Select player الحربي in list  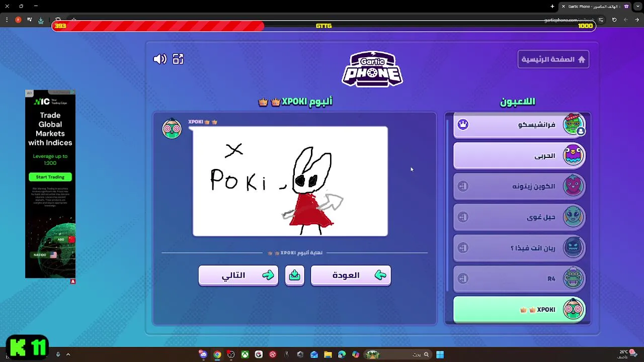pyautogui.click(x=520, y=155)
